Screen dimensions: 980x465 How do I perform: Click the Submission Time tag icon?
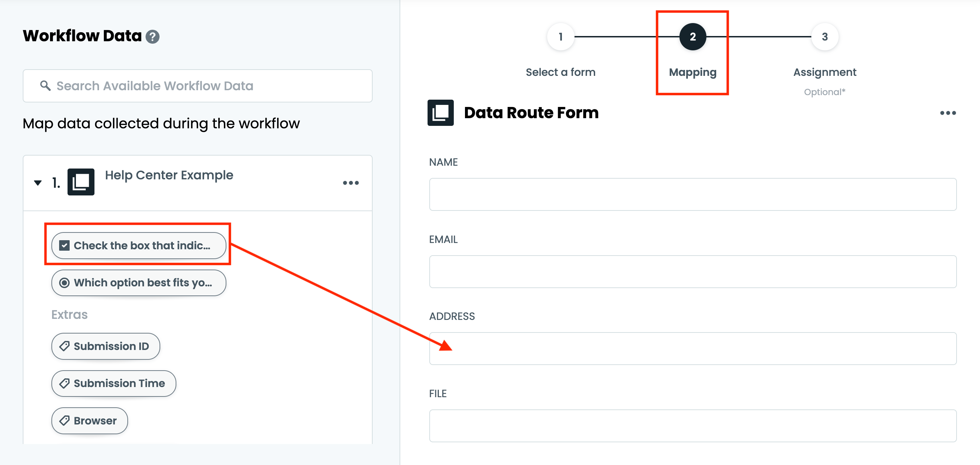pyautogui.click(x=64, y=383)
